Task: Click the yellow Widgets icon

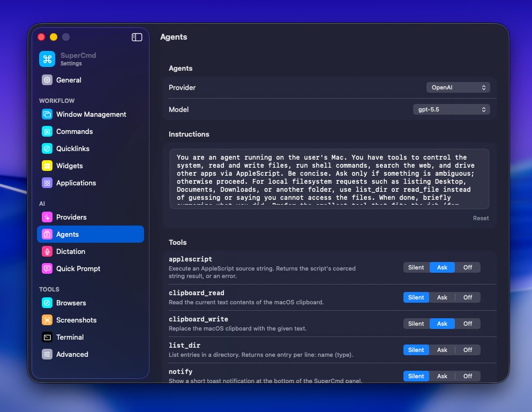Action: 47,166
